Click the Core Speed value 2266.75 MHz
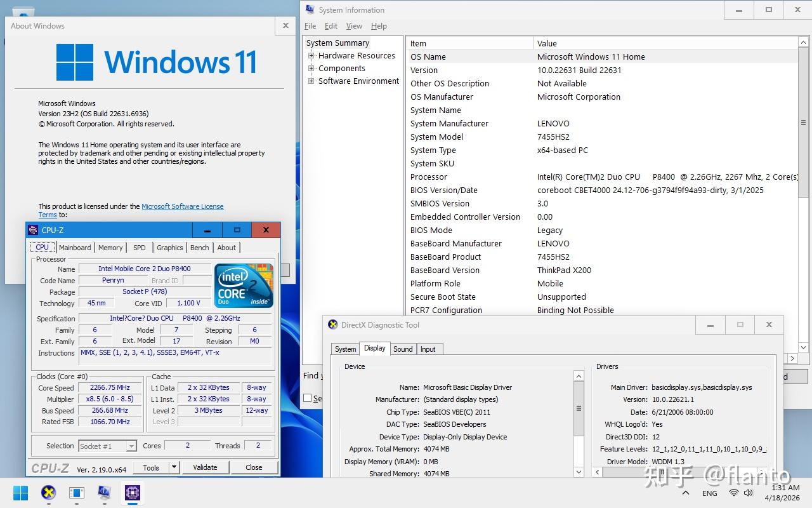Image resolution: width=812 pixels, height=508 pixels. [110, 387]
